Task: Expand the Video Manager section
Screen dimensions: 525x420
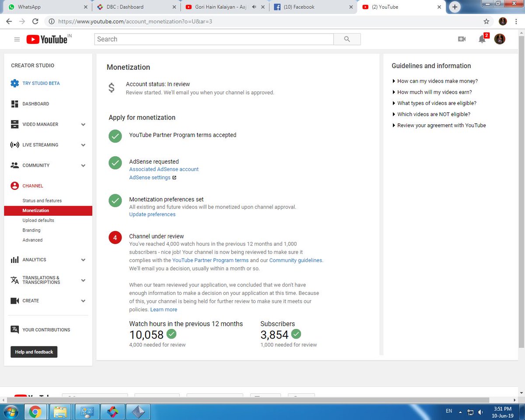Action: (83, 124)
